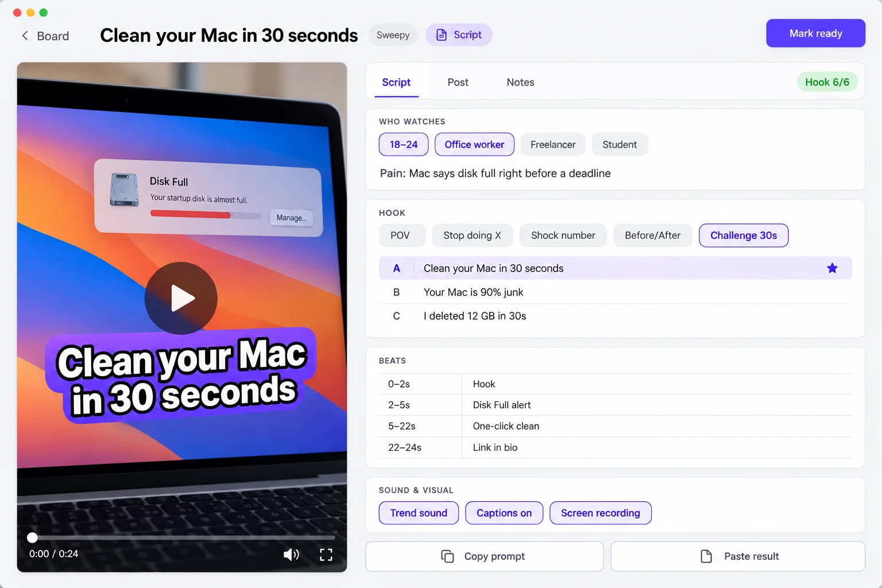Click the 22–24s beat time cell
This screenshot has width=882, height=588.
pyautogui.click(x=420, y=447)
